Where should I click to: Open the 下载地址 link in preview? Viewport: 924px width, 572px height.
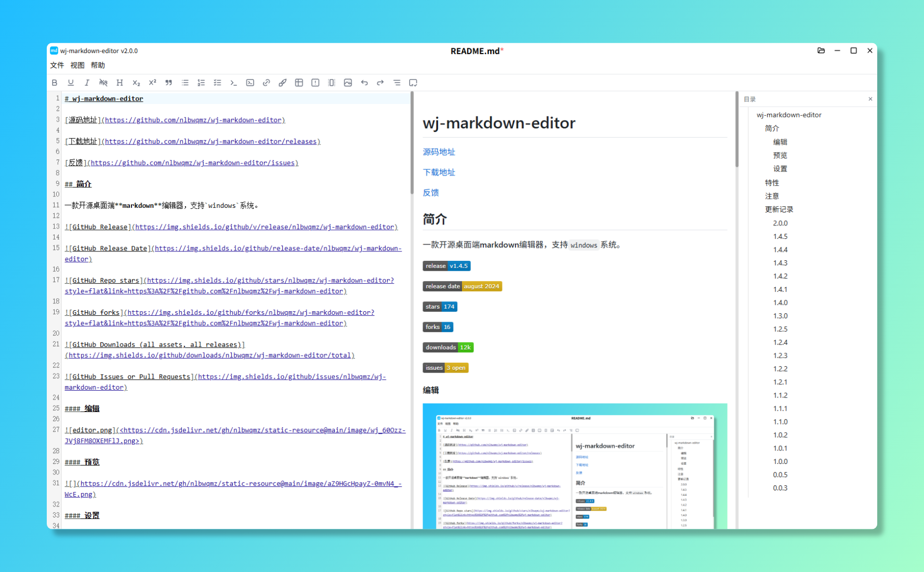click(x=438, y=172)
